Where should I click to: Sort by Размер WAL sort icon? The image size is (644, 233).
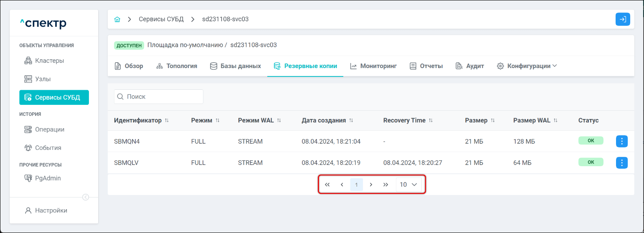[x=555, y=121]
